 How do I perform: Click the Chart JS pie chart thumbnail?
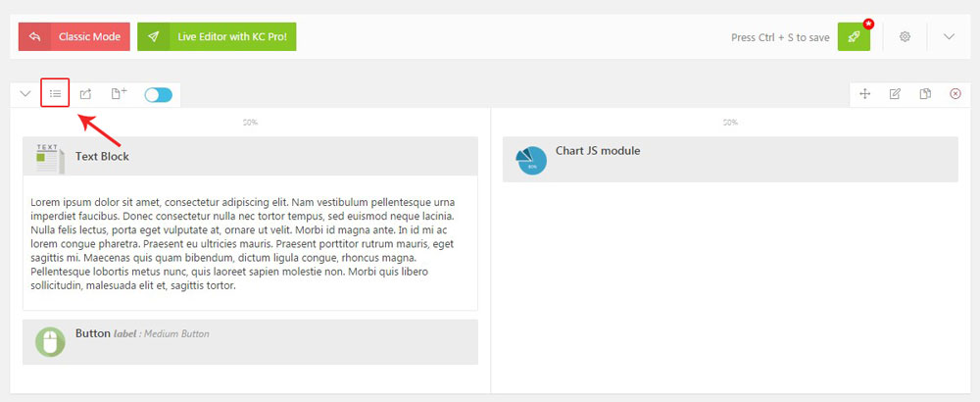[531, 160]
